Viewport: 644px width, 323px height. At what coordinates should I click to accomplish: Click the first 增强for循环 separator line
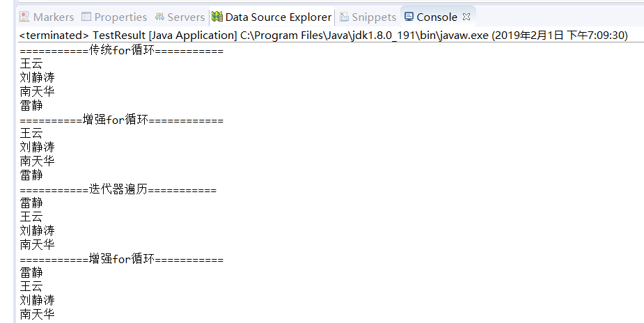122,120
